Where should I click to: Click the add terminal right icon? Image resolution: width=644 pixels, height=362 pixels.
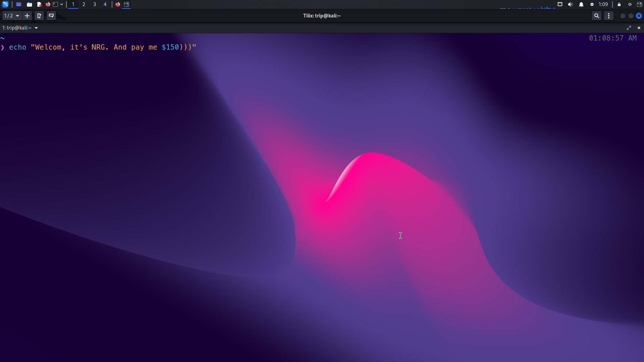click(x=39, y=16)
